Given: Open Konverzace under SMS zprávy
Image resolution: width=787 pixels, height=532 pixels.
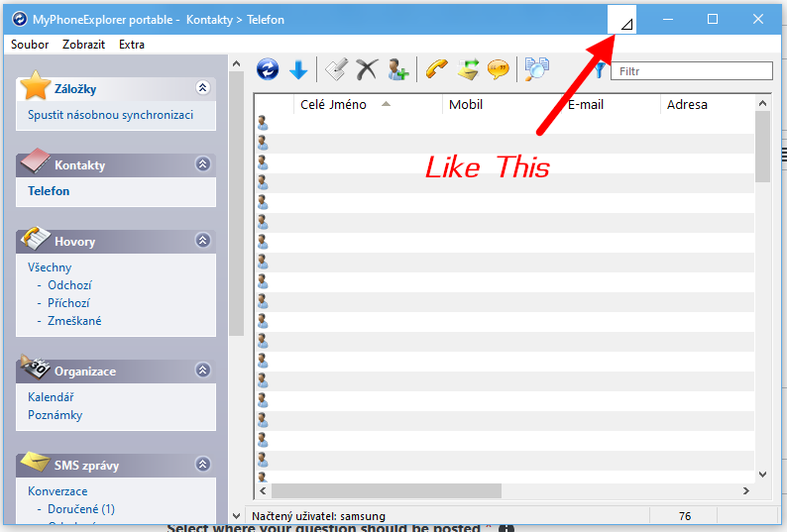Looking at the screenshot, I should tap(57, 491).
